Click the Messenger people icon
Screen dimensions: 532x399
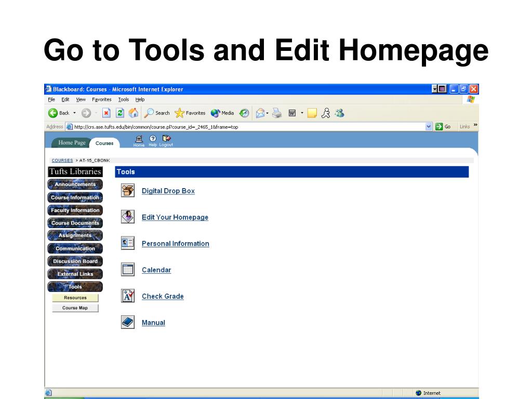[x=340, y=113]
